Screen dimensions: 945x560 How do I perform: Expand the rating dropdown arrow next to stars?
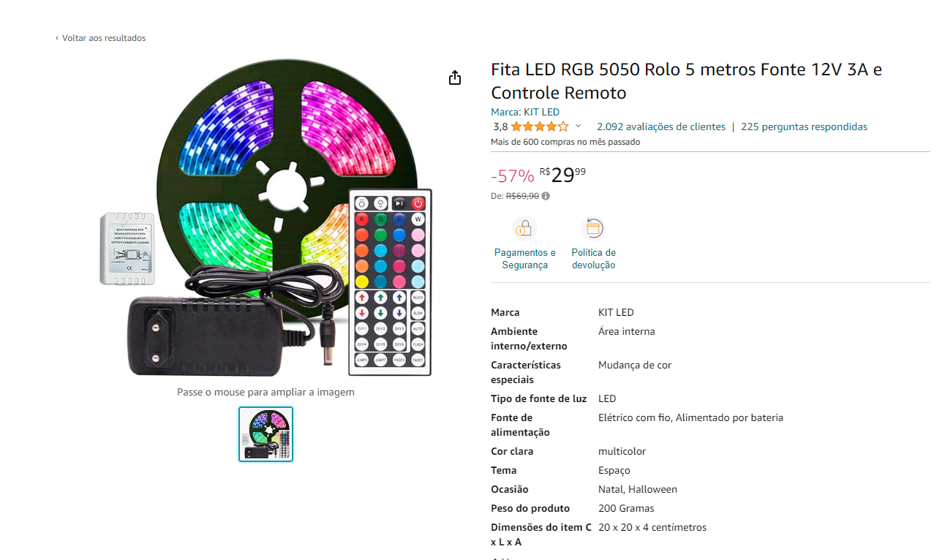(579, 126)
